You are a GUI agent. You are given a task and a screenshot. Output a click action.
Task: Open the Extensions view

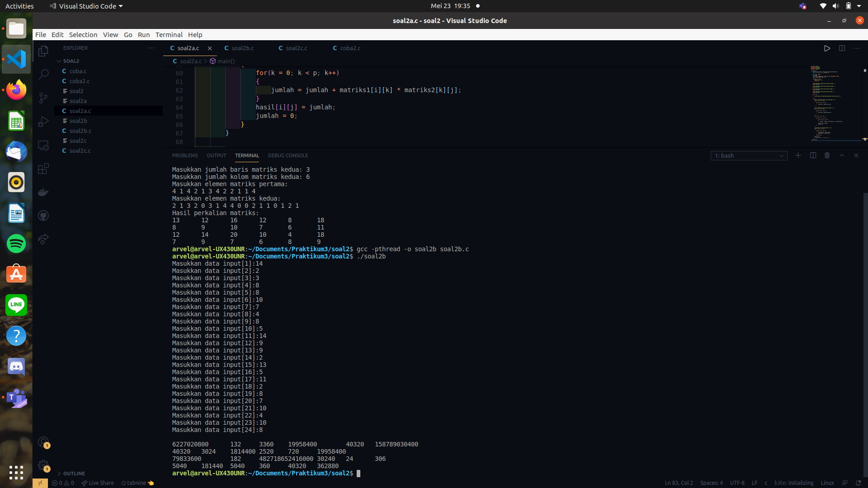[43, 169]
